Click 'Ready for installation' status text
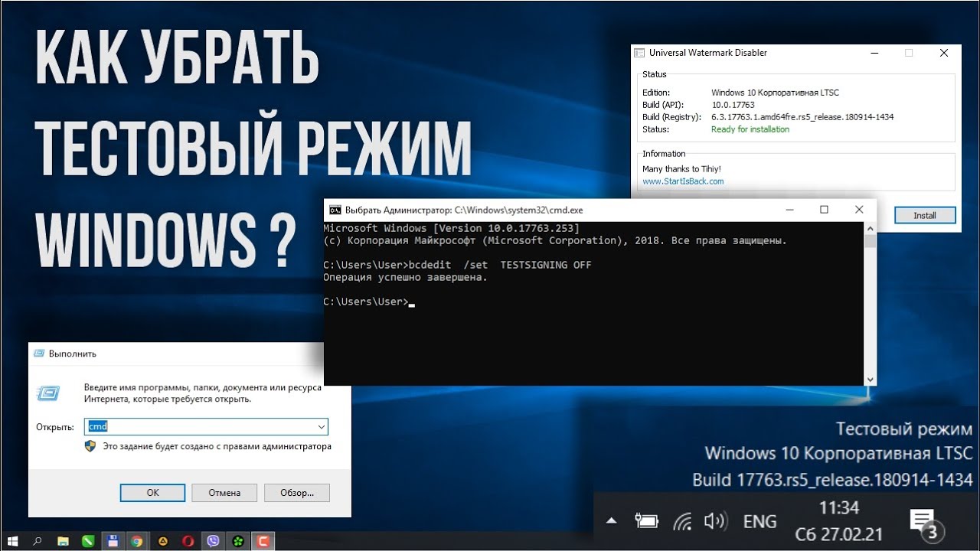Screen dimensions: 980x551 [x=750, y=129]
